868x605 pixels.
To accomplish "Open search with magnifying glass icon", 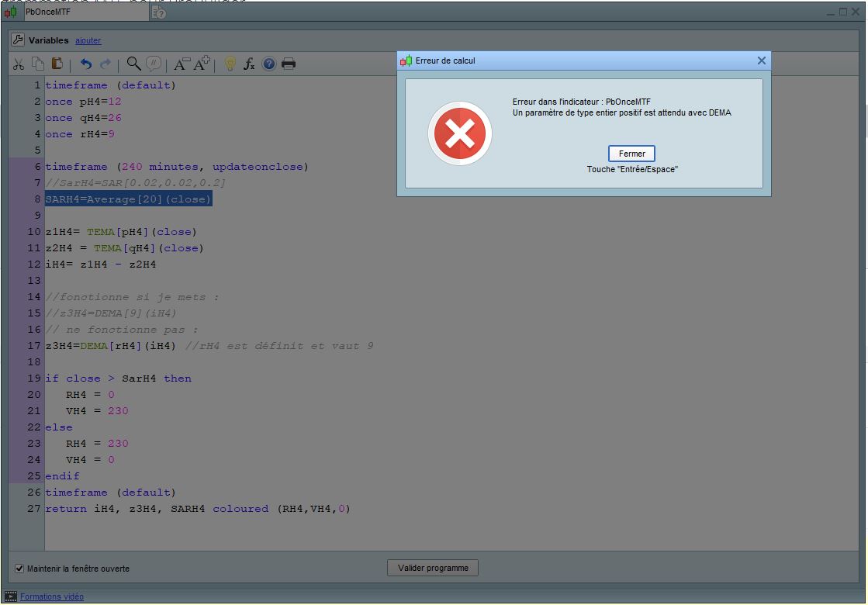I will pos(133,64).
